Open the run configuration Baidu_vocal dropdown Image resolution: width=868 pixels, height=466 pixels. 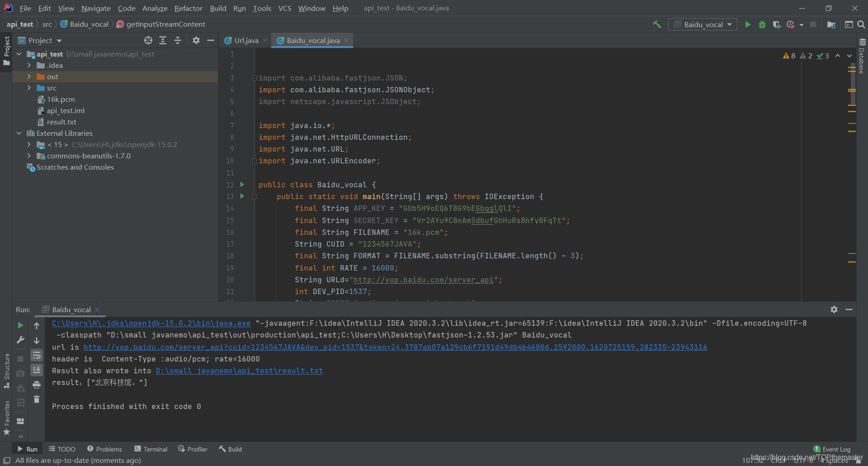703,24
